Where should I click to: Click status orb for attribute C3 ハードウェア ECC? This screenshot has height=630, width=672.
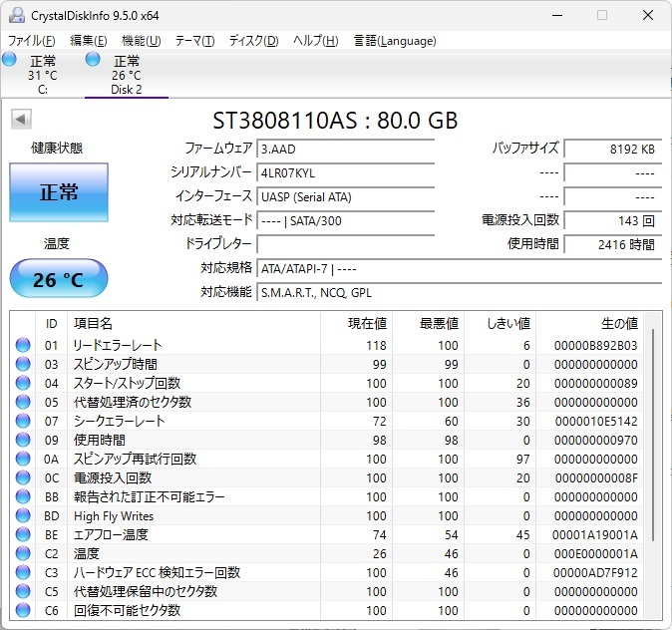coord(23,572)
